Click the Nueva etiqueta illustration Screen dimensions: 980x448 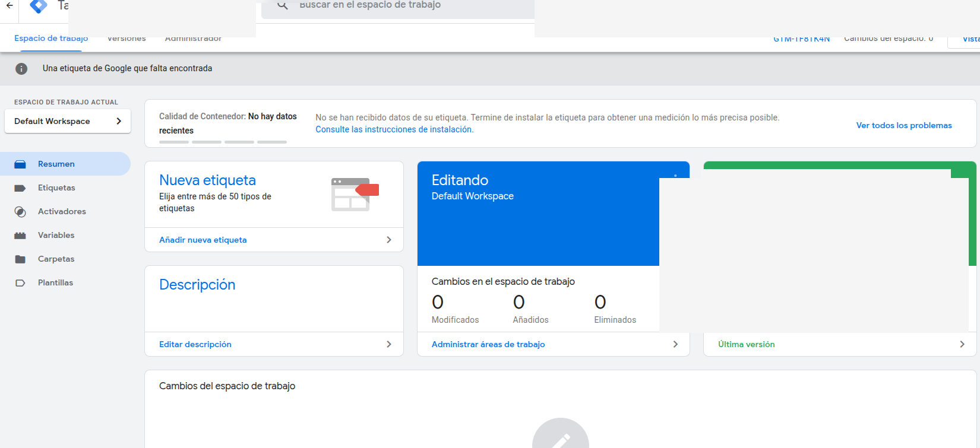tap(355, 194)
